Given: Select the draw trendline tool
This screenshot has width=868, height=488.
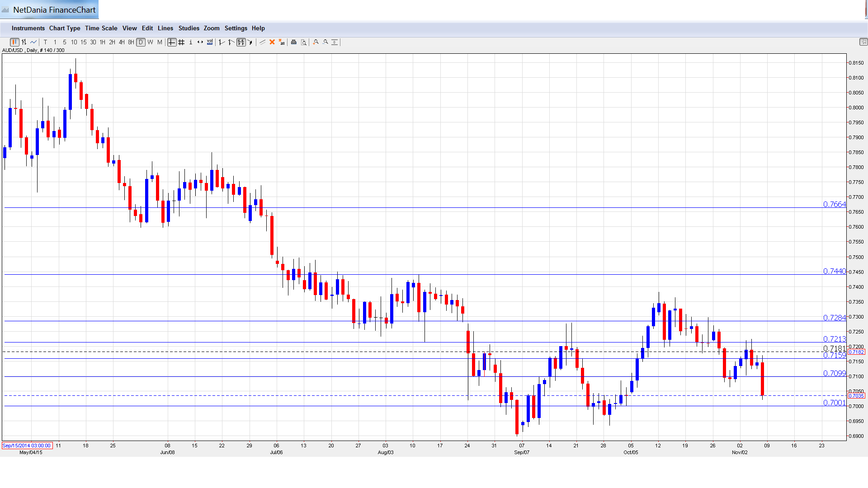Looking at the screenshot, I should (263, 42).
